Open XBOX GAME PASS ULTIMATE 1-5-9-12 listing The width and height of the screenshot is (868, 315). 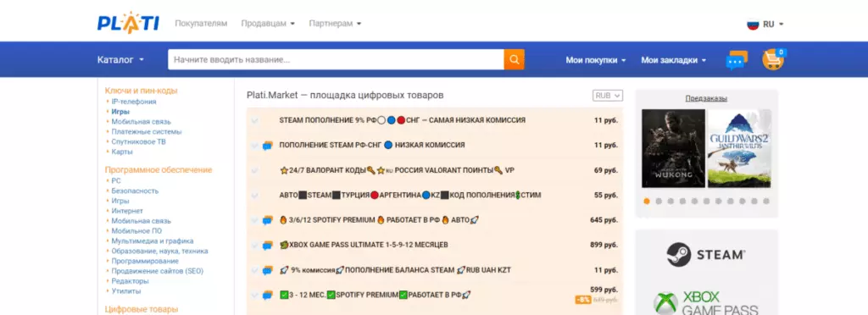click(364, 245)
